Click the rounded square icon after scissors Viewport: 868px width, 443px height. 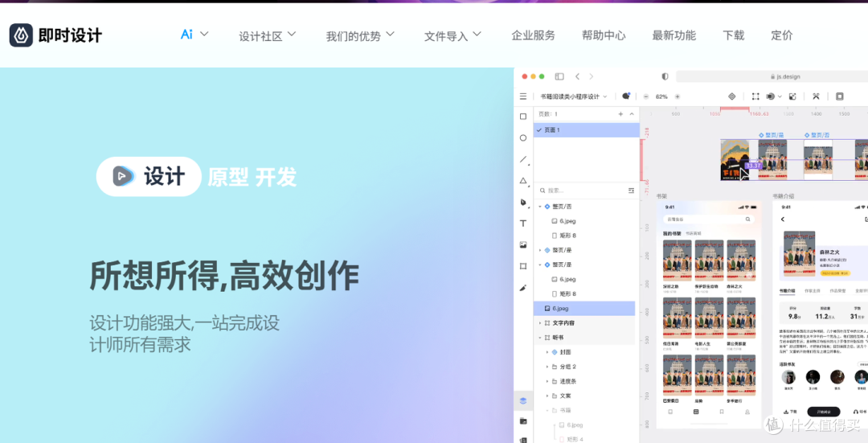[840, 96]
